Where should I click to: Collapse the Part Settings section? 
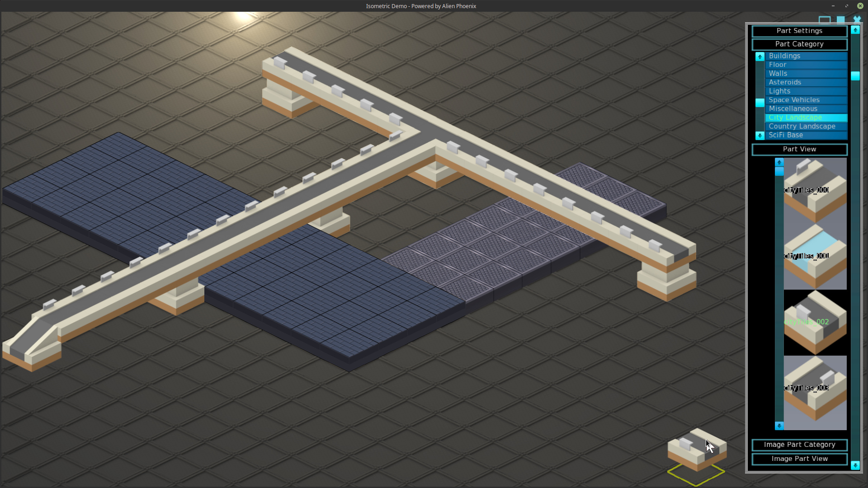pos(799,31)
